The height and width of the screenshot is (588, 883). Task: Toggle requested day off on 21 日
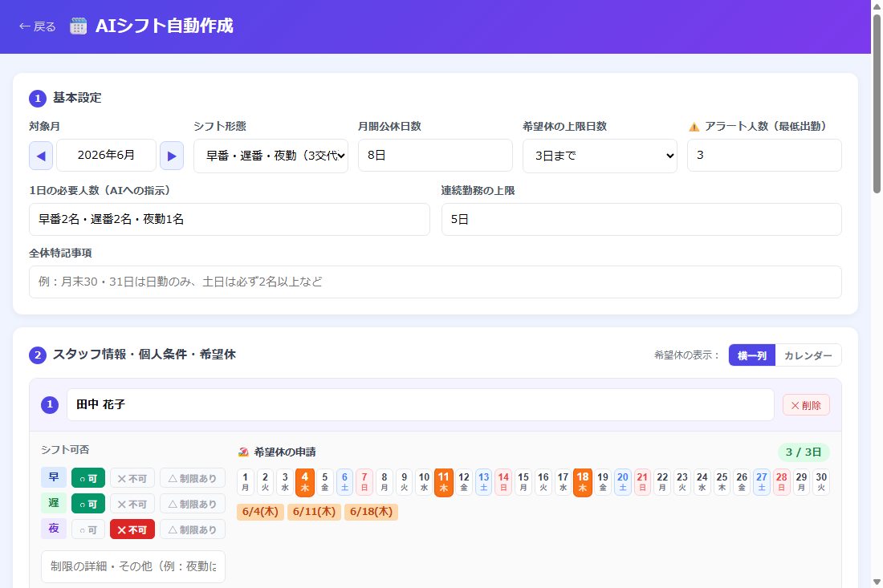point(642,482)
